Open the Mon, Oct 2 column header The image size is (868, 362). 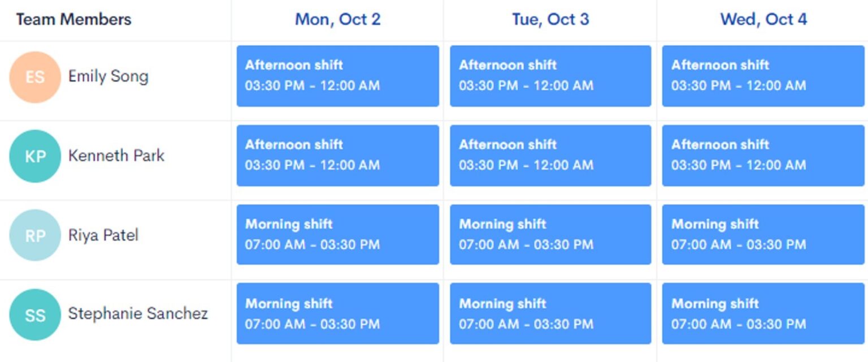point(337,19)
